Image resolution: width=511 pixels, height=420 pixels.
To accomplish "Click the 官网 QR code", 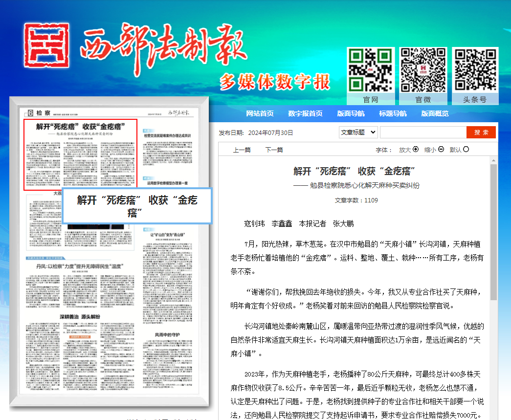I will click(x=371, y=70).
